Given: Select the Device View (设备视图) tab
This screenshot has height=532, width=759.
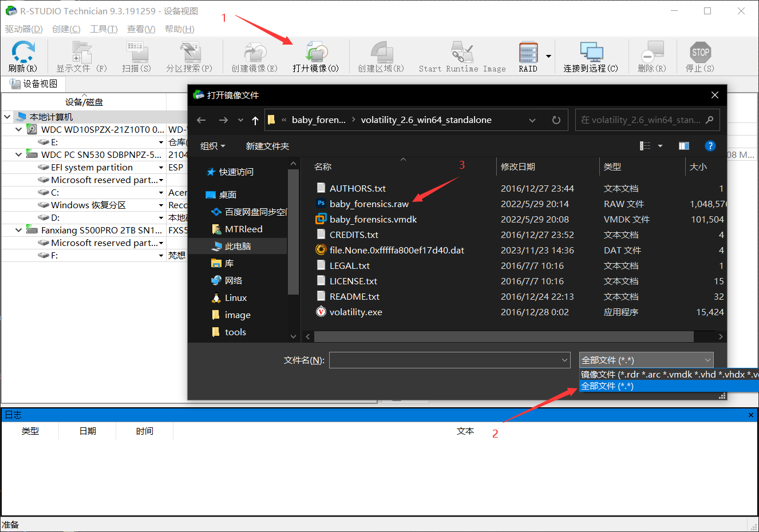Looking at the screenshot, I should click(34, 84).
